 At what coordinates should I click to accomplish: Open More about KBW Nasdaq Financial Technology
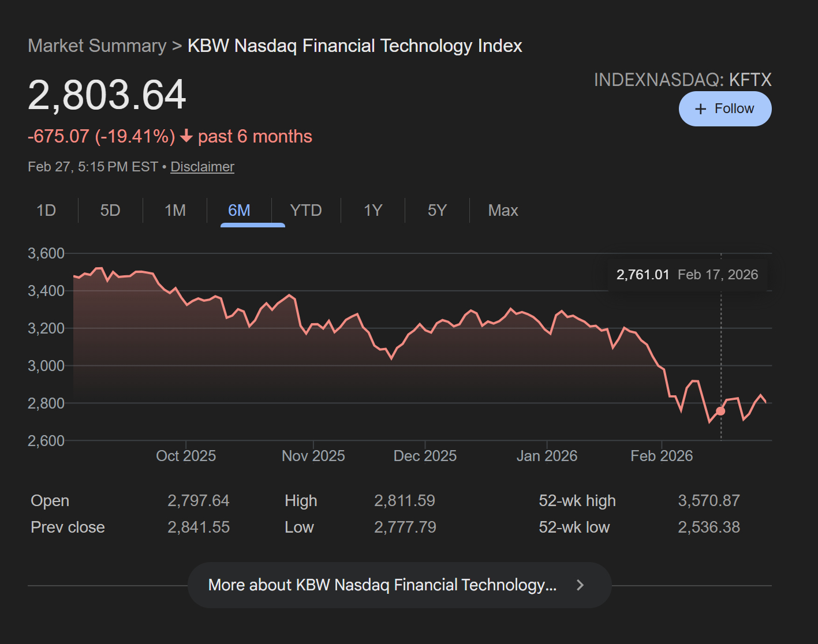click(382, 585)
